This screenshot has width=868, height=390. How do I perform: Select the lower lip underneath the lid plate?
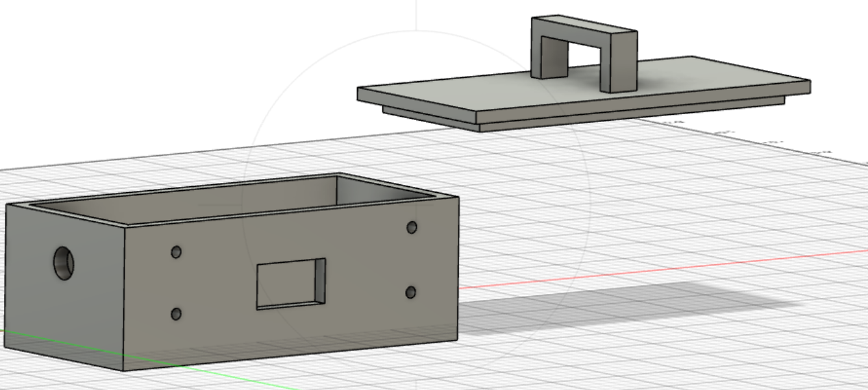coord(584,114)
